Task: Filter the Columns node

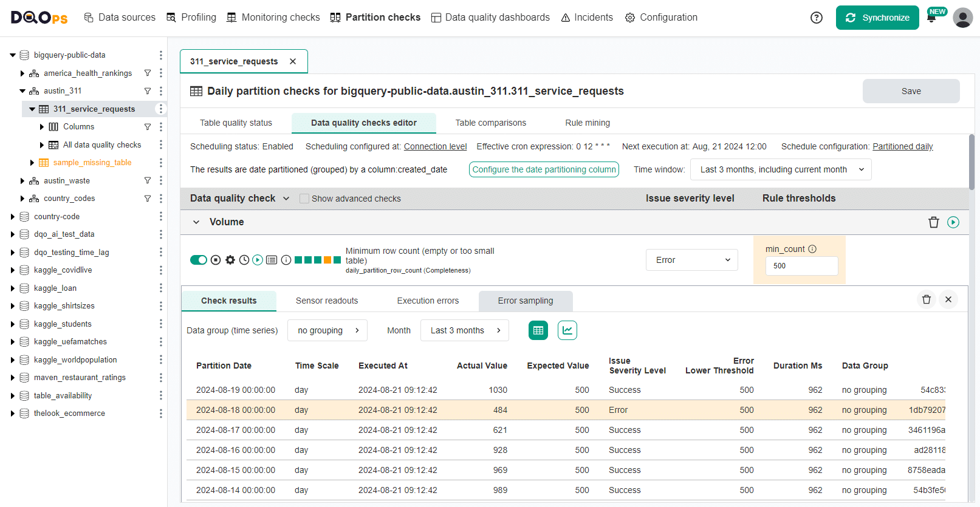Action: [148, 127]
